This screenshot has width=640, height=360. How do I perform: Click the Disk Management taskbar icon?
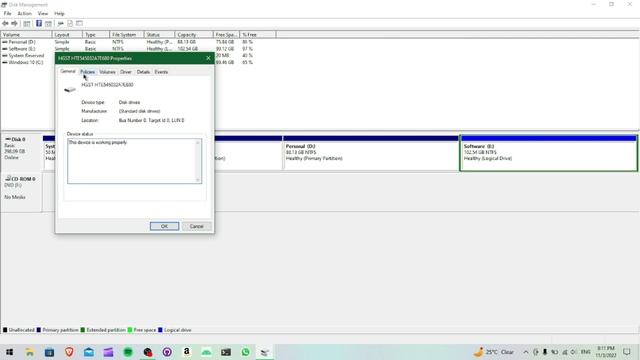pyautogui.click(x=265, y=352)
